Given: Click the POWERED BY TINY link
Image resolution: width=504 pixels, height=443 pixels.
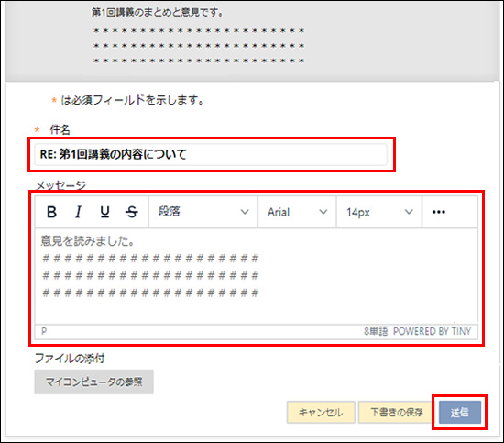Looking at the screenshot, I should (x=432, y=331).
